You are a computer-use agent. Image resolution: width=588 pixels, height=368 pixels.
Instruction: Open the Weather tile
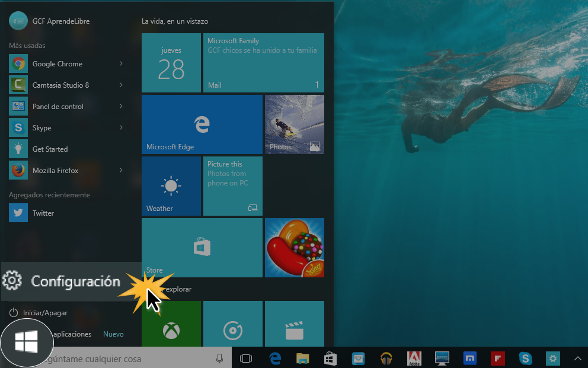tap(171, 186)
